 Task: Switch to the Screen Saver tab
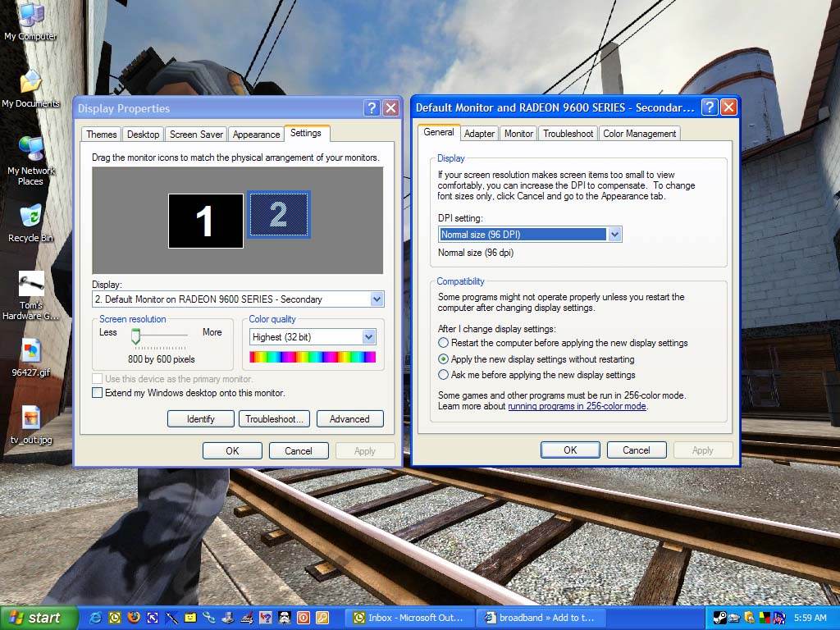click(196, 134)
